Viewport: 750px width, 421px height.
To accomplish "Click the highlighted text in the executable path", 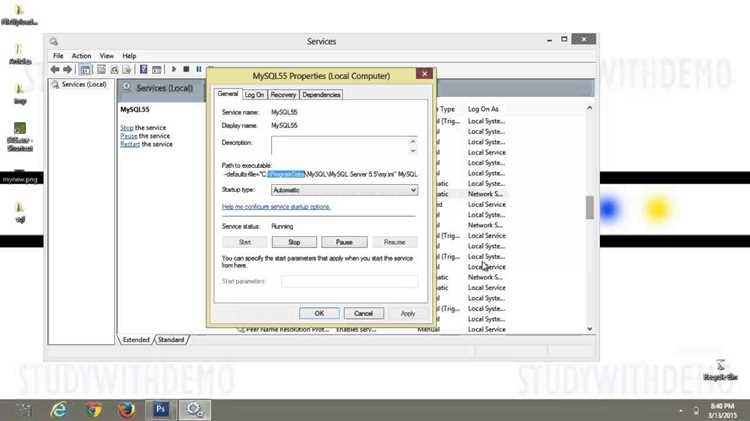I will coord(286,174).
